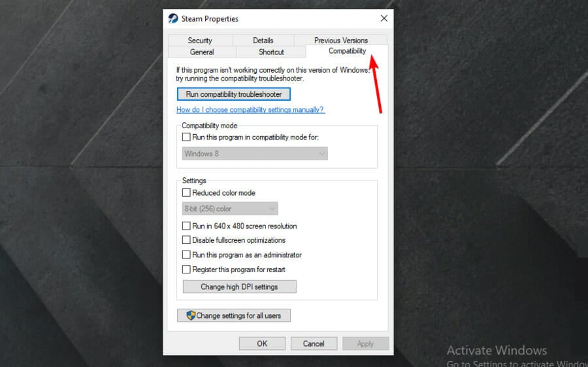The image size is (588, 367).
Task: Click the shield icon on Change settings button
Action: tap(191, 315)
